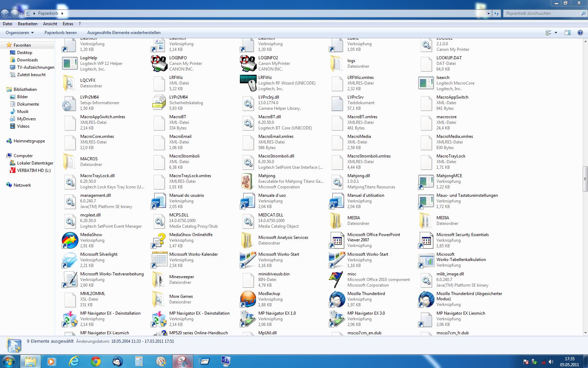
Task: Select the MP Navigator EX 1.0 icon
Action: (x=248, y=319)
